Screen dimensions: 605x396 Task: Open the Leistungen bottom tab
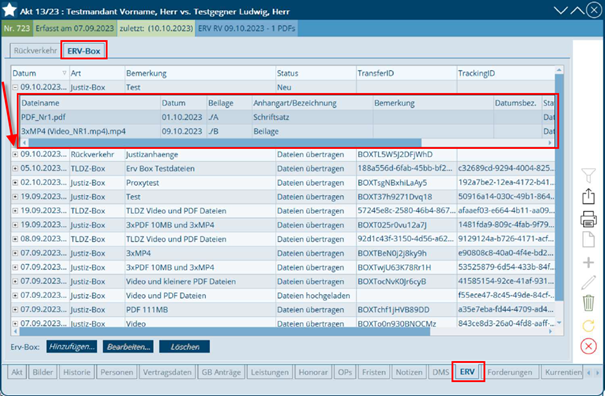click(270, 372)
